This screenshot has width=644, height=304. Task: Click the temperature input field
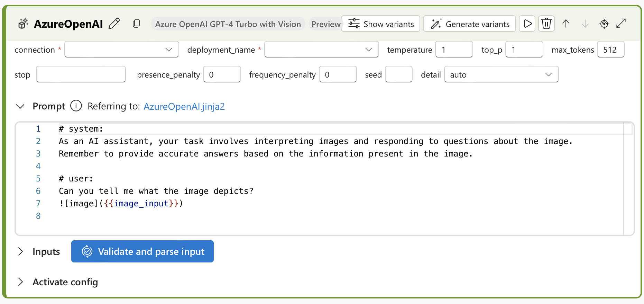point(454,50)
